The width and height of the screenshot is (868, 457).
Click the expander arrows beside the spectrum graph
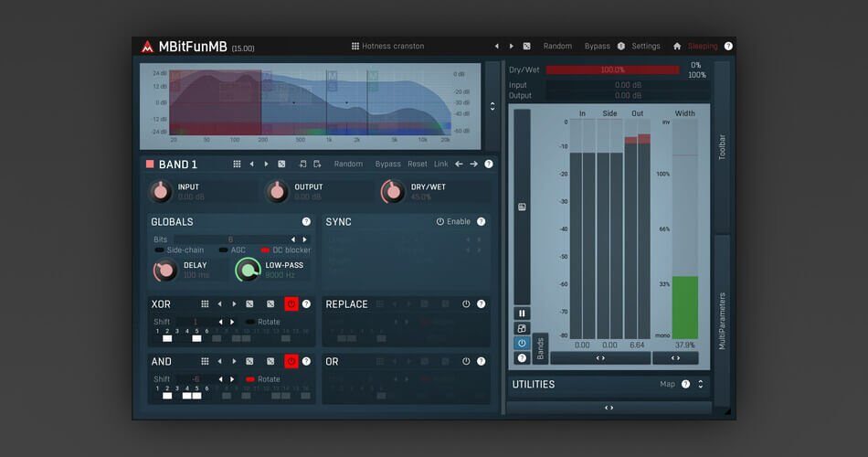tap(492, 106)
